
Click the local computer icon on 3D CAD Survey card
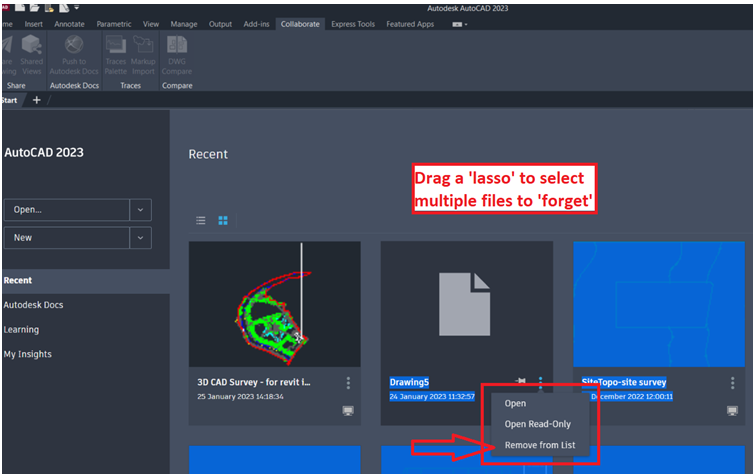[348, 411]
